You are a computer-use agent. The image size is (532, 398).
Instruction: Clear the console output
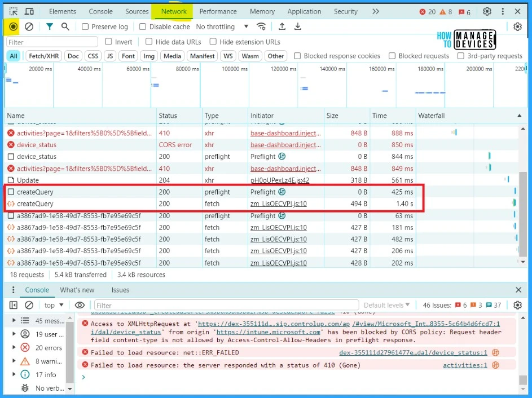29,305
